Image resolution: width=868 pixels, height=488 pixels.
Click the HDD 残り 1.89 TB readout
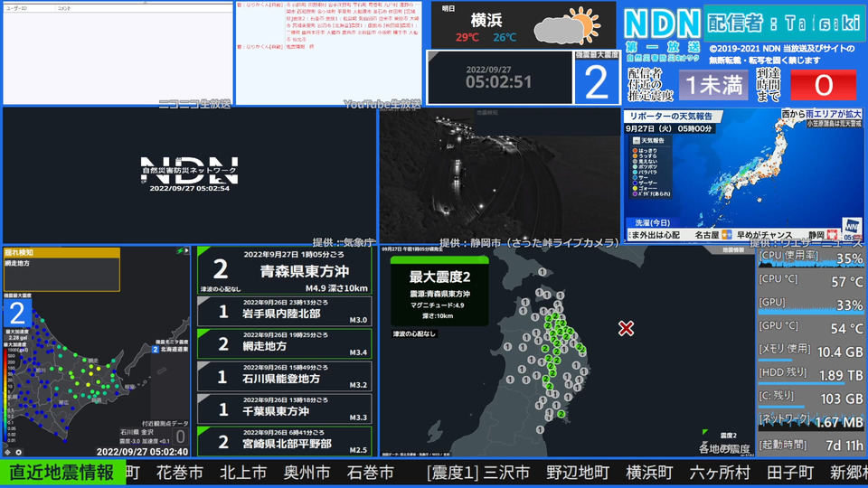pyautogui.click(x=810, y=374)
